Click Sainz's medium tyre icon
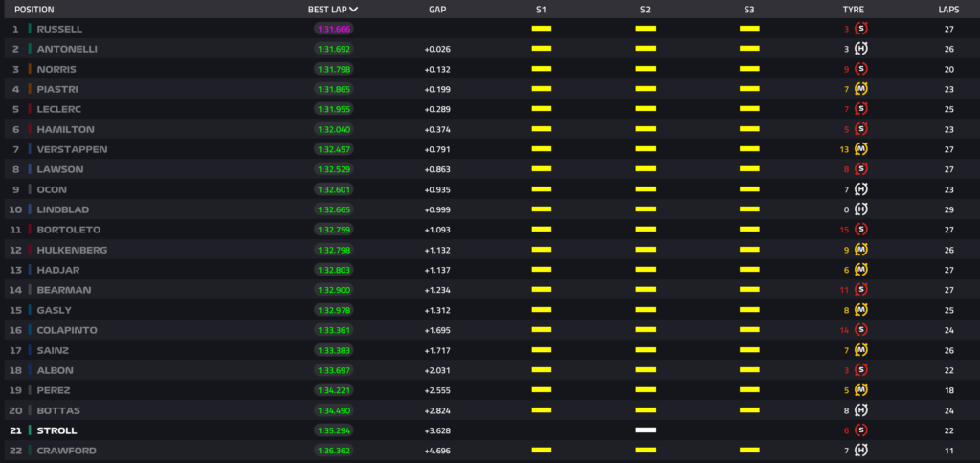The height and width of the screenshot is (463, 980). click(x=861, y=350)
